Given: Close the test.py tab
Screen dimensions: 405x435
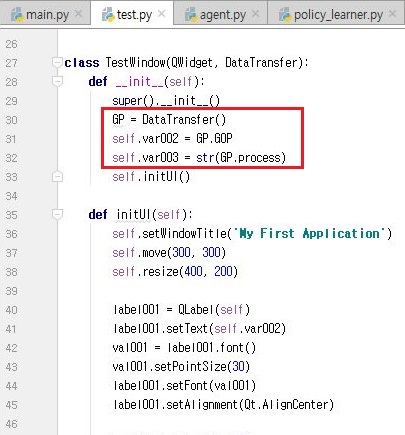Looking at the screenshot, I should click(161, 14).
